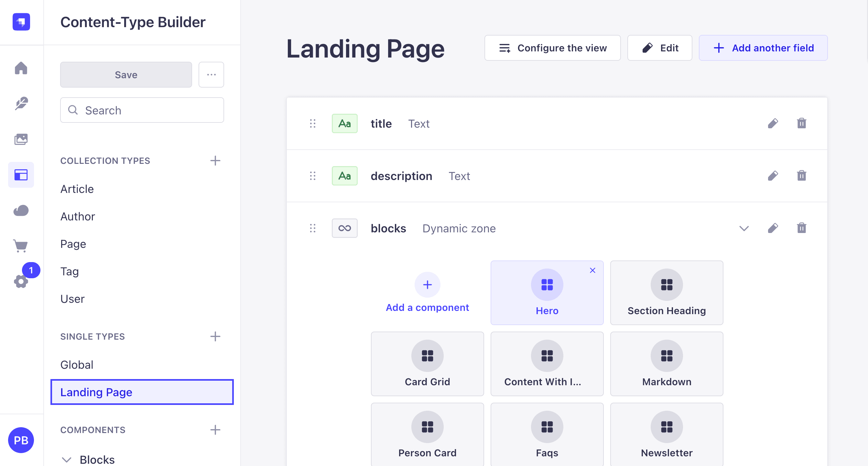Edit the description field pencil
The image size is (868, 466).
(x=773, y=176)
